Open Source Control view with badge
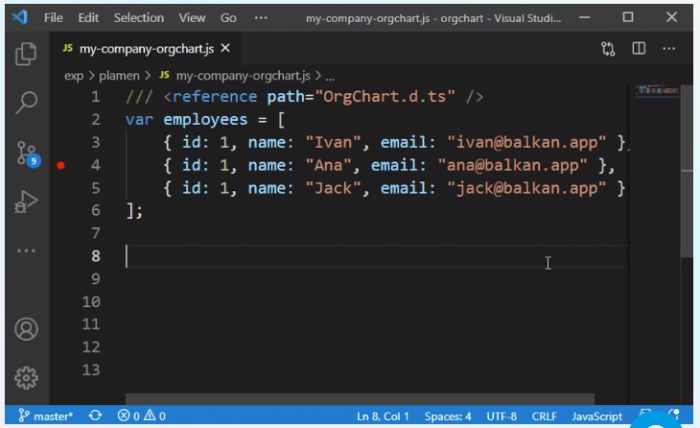This screenshot has width=700, height=428. [26, 153]
